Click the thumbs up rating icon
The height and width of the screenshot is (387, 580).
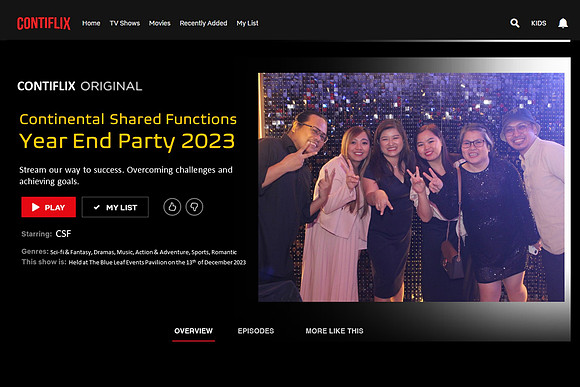click(x=172, y=207)
